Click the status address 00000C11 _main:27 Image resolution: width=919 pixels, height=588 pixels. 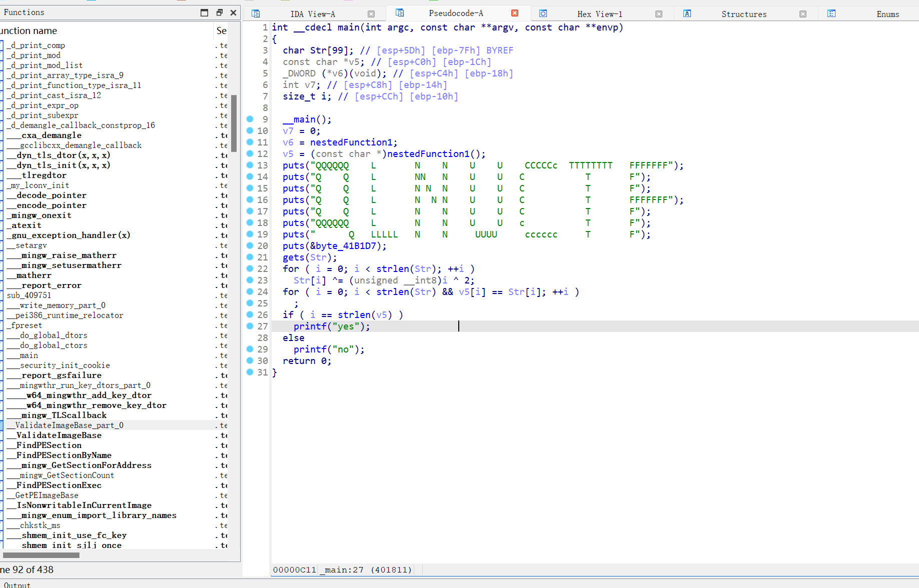coord(342,569)
